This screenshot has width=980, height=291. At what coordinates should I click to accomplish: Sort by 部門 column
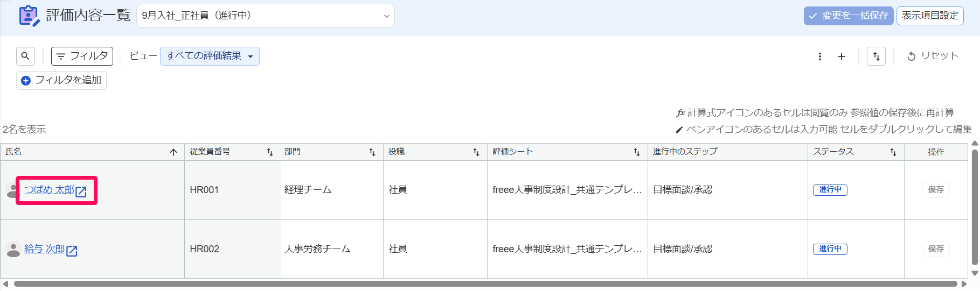[x=372, y=152]
